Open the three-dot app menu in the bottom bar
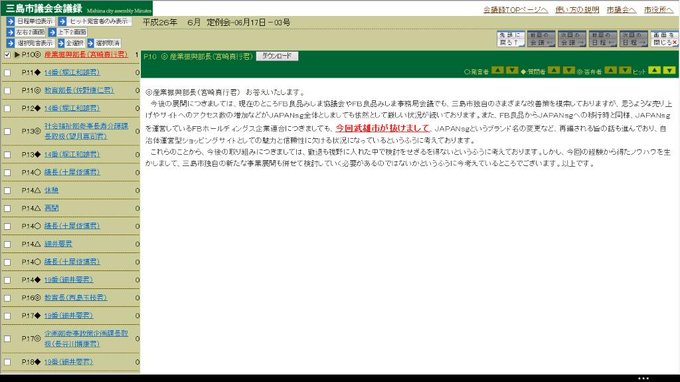Image resolution: width=680 pixels, height=382 pixels. point(644,378)
